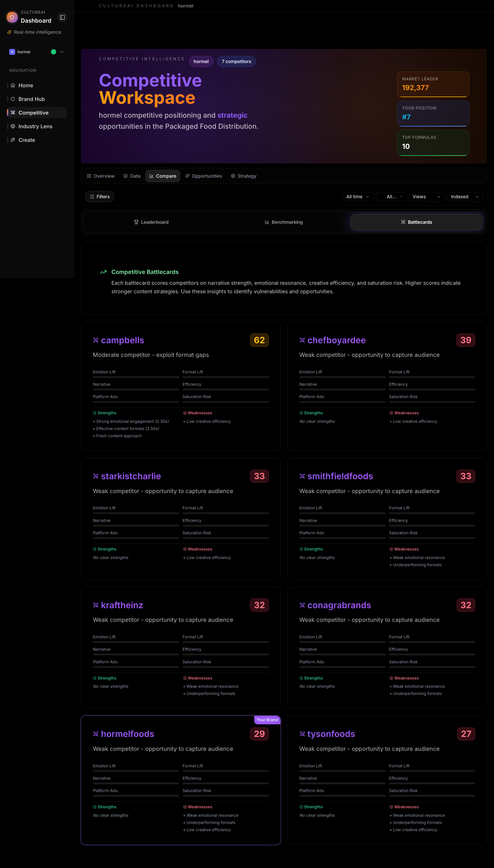Click the CultureAI shield logo icon

12,17
